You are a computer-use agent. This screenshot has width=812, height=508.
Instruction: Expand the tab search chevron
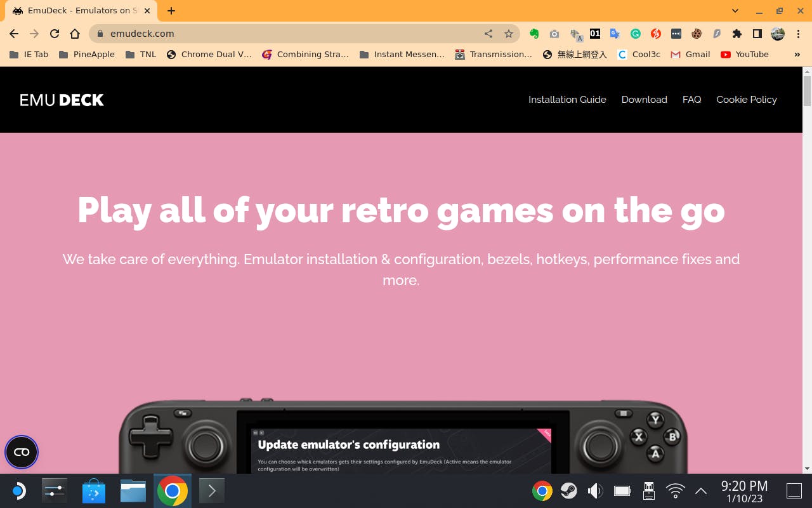[735, 11]
